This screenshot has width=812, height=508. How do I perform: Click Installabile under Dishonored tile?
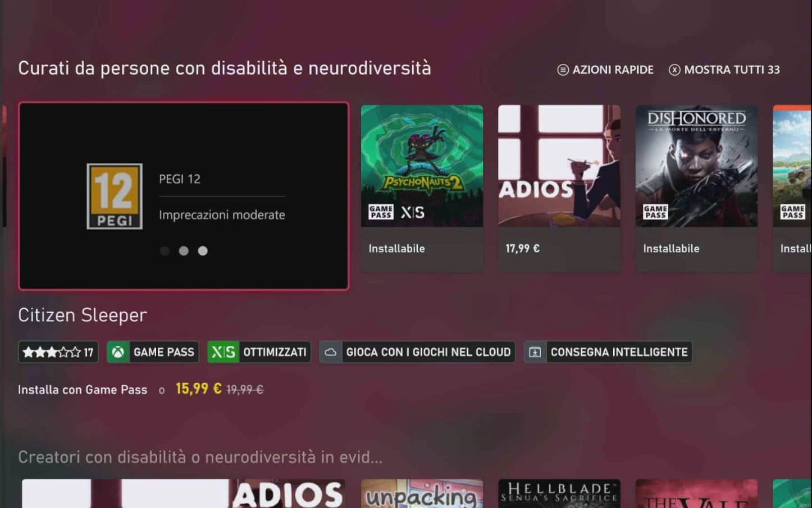(671, 249)
